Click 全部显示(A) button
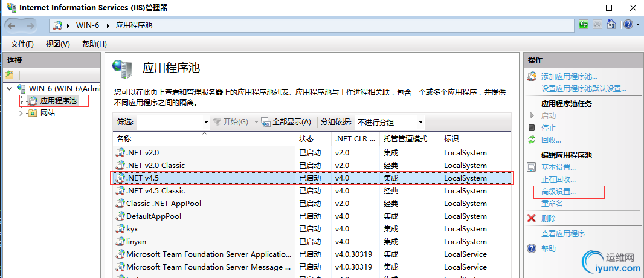Image resolution: width=644 pixels, height=278 pixels. pos(286,122)
